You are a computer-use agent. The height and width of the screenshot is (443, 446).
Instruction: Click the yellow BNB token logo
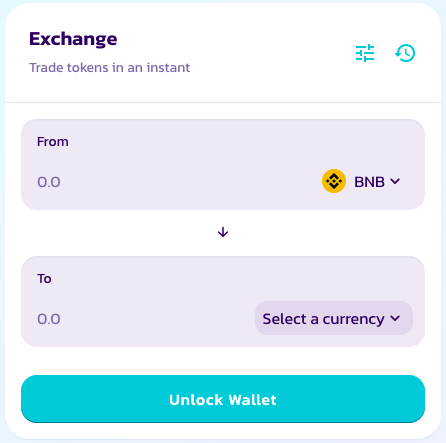(334, 181)
